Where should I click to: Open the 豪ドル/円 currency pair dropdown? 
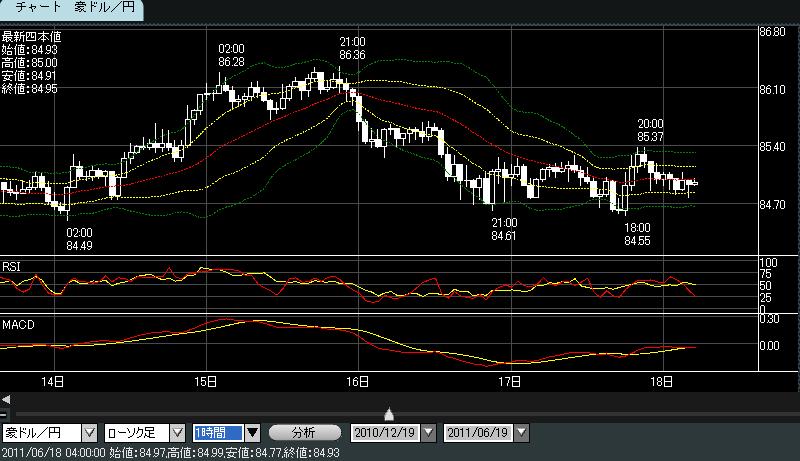point(88,432)
